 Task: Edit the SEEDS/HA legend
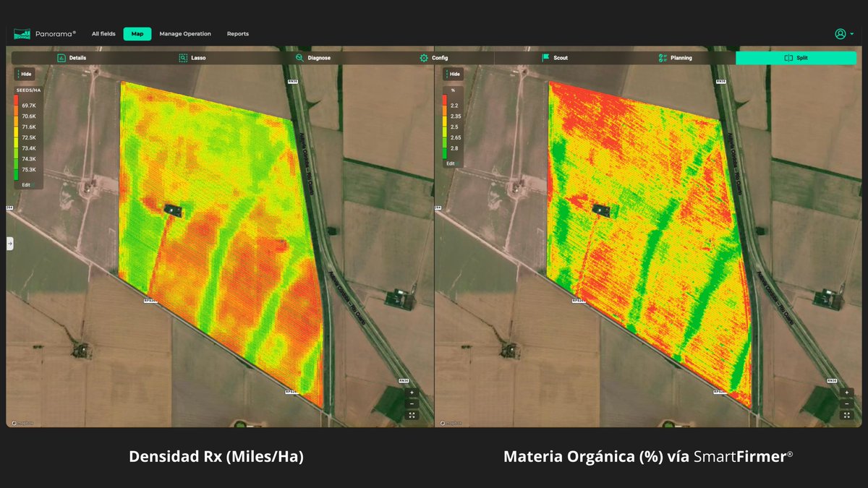[x=26, y=184]
